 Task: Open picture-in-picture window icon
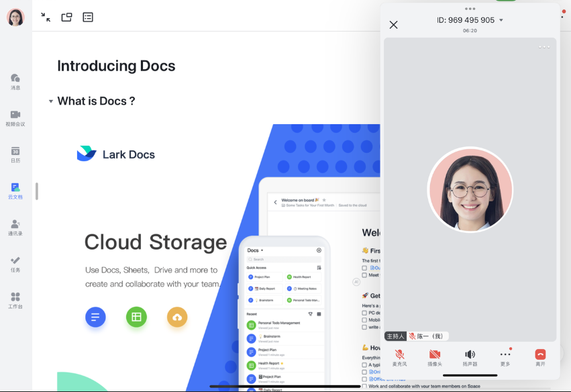pyautogui.click(x=66, y=17)
